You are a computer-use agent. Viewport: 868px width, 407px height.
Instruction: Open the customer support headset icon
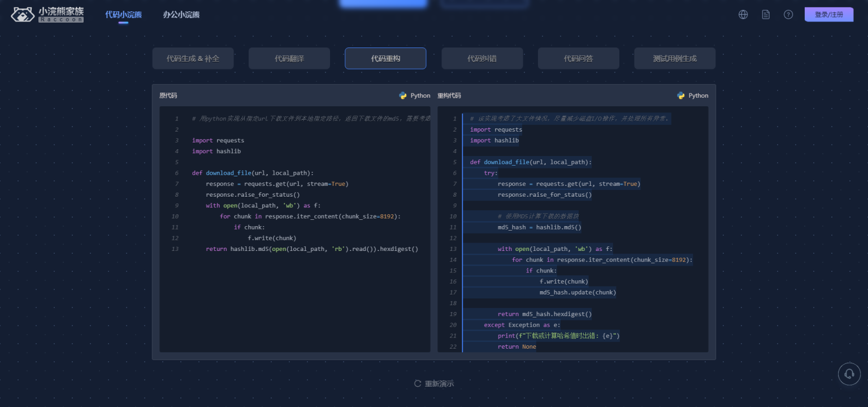click(849, 374)
